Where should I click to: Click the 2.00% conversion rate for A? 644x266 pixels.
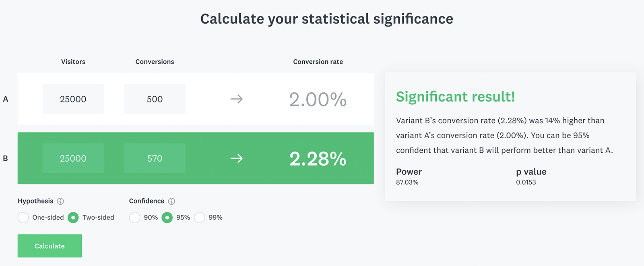pos(318,100)
